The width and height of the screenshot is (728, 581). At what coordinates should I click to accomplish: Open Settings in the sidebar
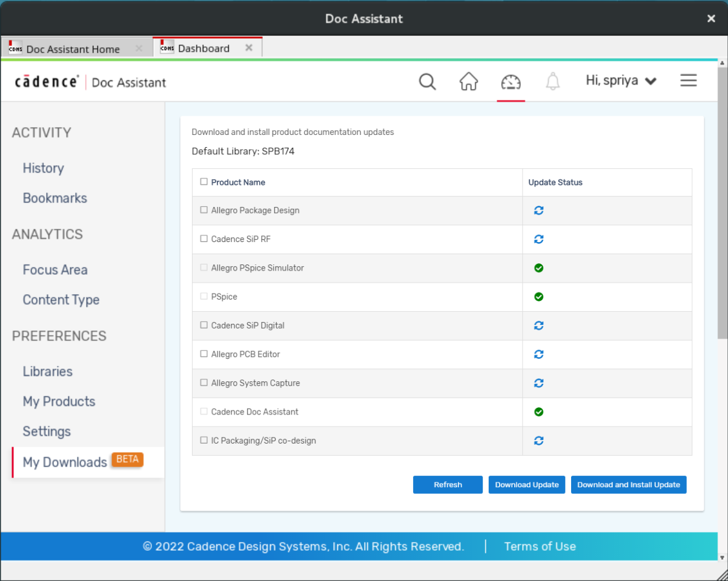[x=47, y=432]
